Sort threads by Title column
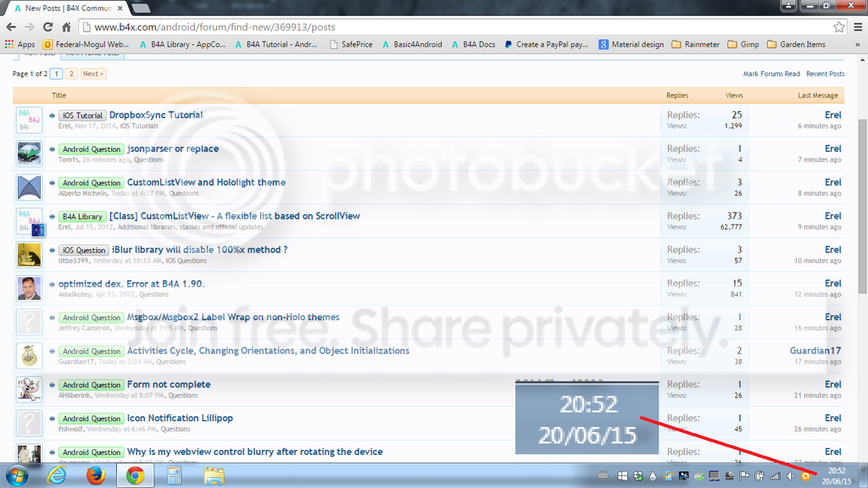The image size is (868, 488). pyautogui.click(x=58, y=95)
